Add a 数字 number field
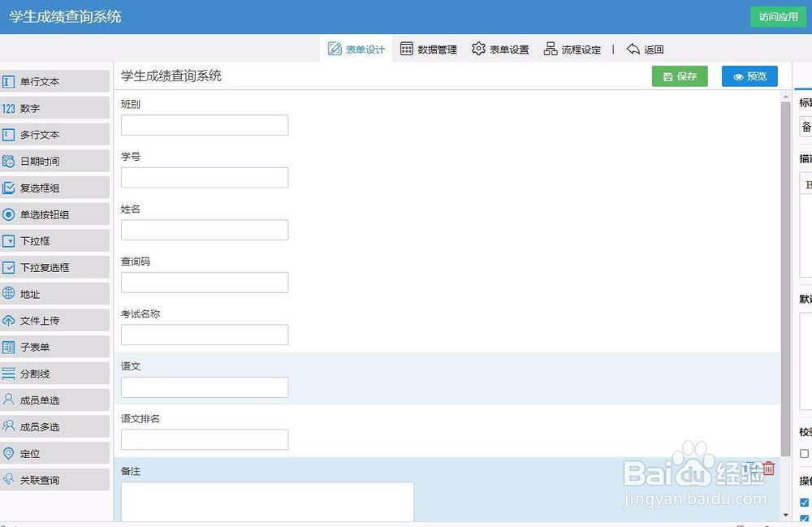 [x=54, y=108]
